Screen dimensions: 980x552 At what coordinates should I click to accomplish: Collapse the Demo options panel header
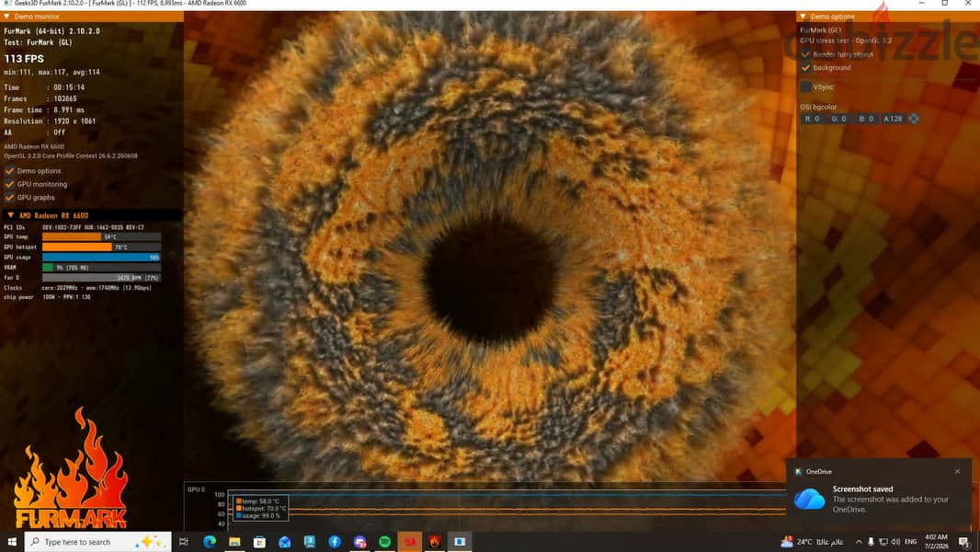pyautogui.click(x=803, y=17)
